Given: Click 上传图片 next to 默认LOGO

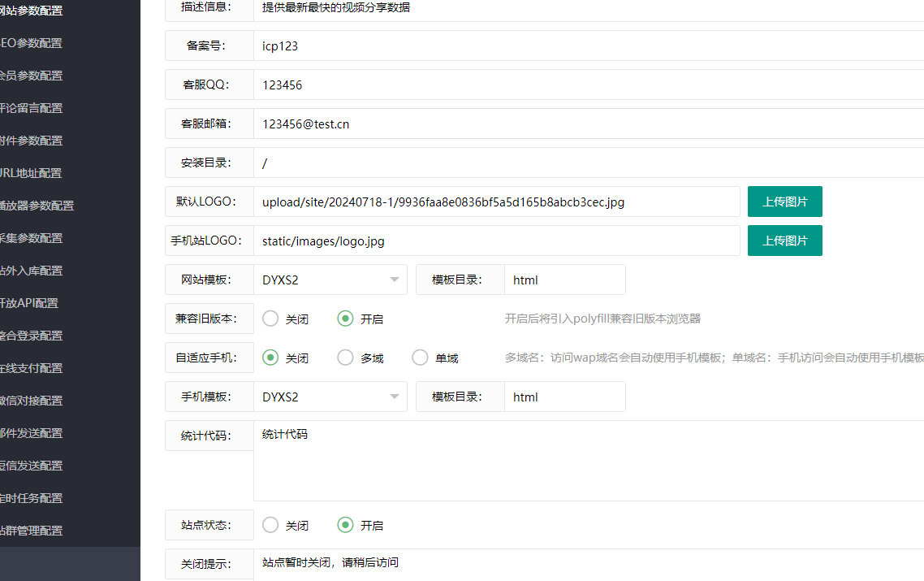Looking at the screenshot, I should pyautogui.click(x=784, y=202).
